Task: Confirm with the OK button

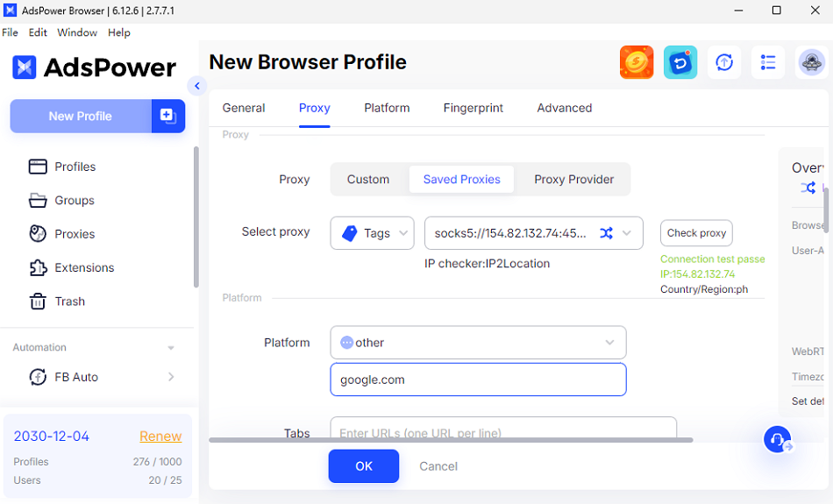Action: 363,466
